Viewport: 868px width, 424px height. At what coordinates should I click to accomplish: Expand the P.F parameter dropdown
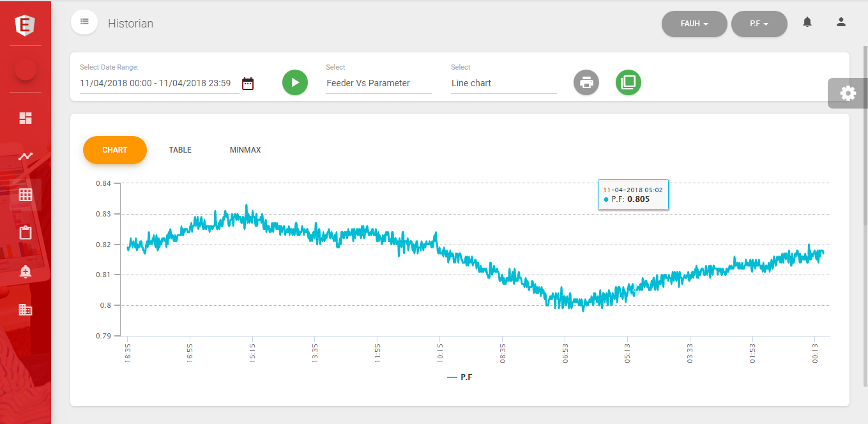tap(759, 24)
